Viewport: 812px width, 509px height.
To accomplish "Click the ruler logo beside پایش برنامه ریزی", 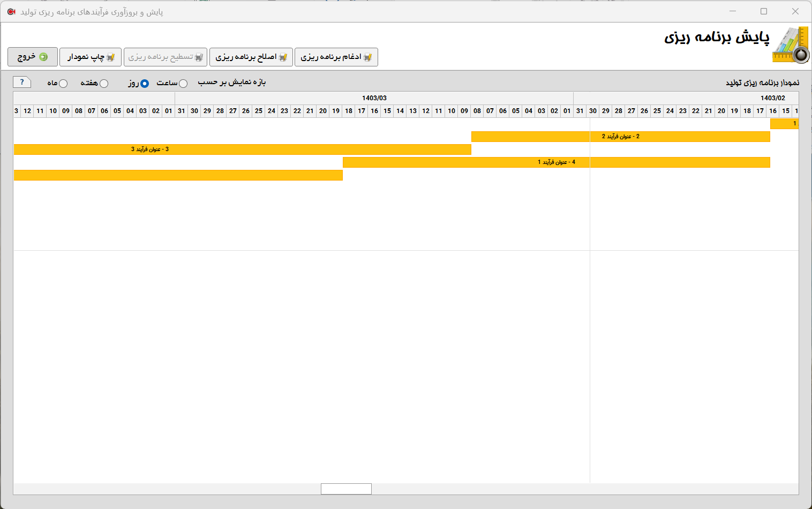I will click(x=790, y=46).
